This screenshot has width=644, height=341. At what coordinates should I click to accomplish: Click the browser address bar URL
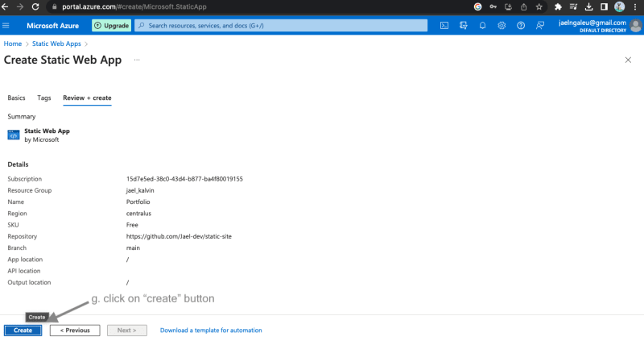click(134, 6)
